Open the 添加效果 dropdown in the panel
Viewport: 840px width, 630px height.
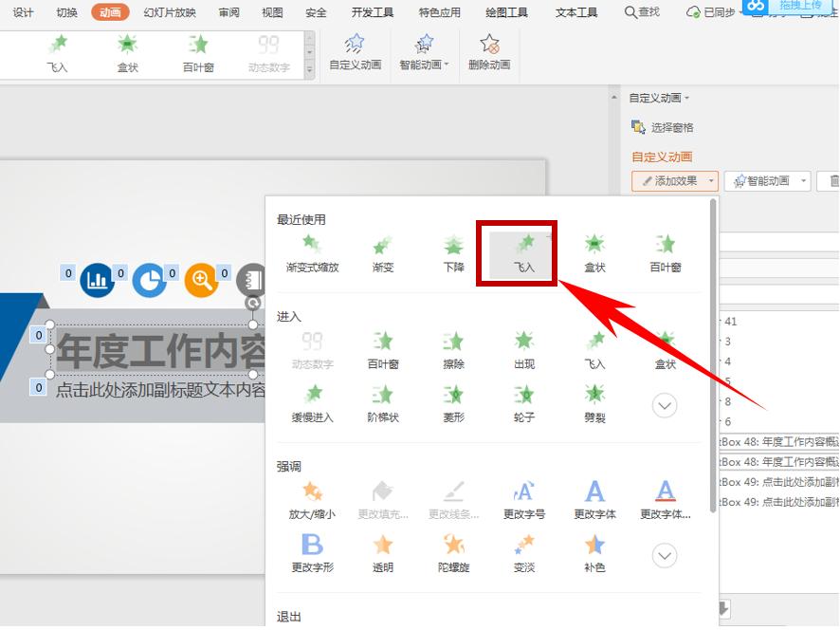coord(677,180)
